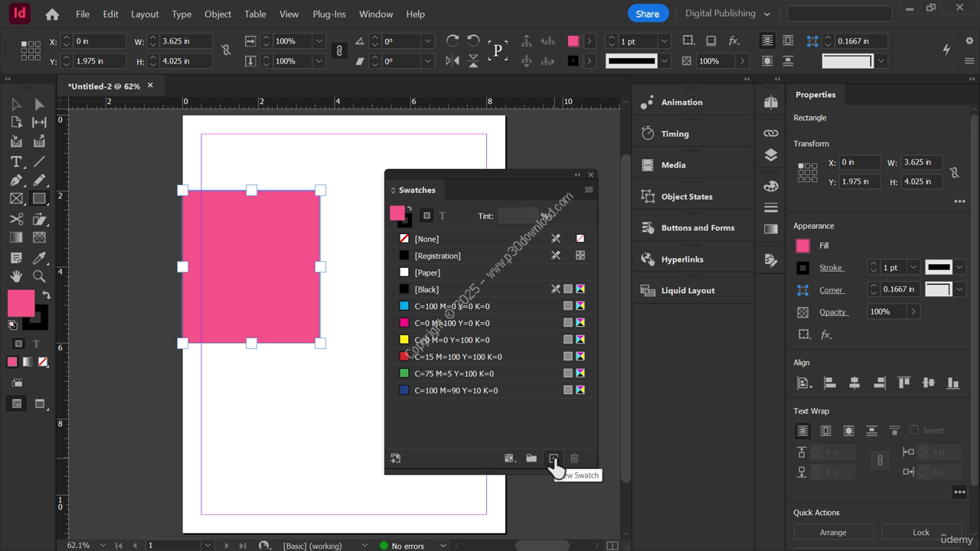
Task: Click the New Swatch icon
Action: pyautogui.click(x=553, y=458)
